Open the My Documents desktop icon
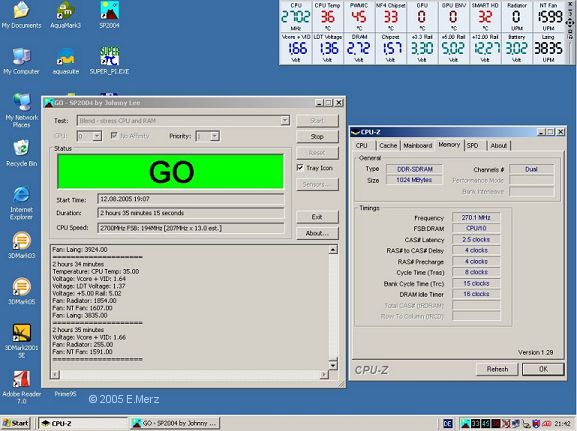577x431 pixels. [21, 15]
